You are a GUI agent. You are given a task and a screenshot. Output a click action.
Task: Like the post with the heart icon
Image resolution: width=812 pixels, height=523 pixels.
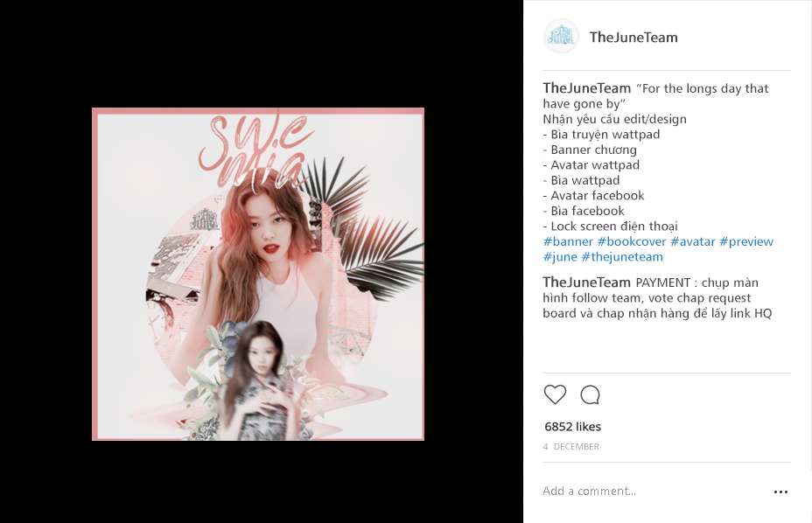[555, 395]
